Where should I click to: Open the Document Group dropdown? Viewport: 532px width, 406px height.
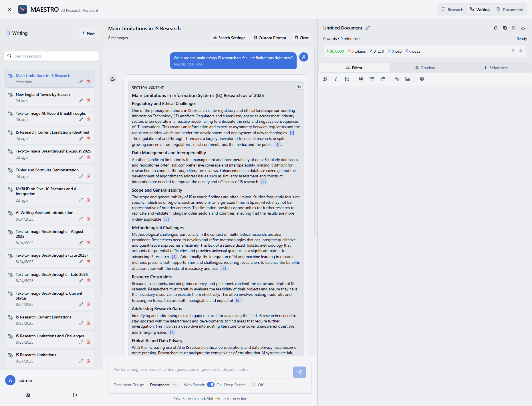[x=163, y=385]
